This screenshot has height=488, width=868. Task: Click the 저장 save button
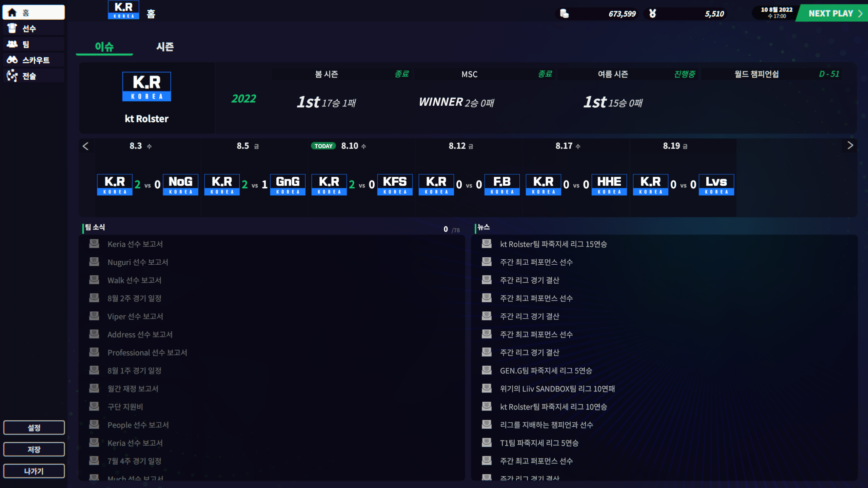point(34,449)
